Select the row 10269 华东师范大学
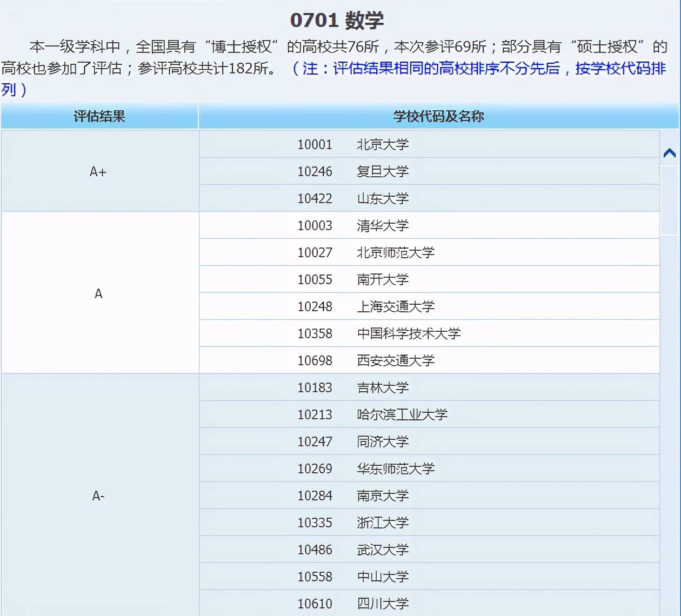The height and width of the screenshot is (616, 681). coord(430,468)
